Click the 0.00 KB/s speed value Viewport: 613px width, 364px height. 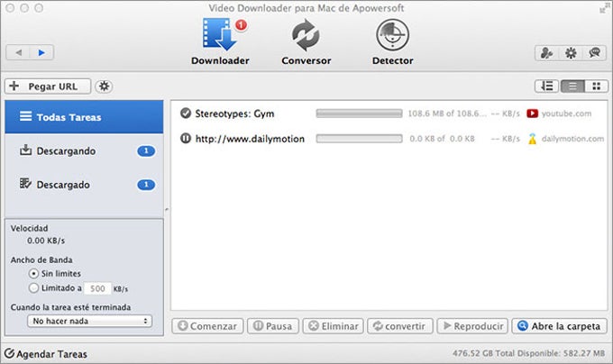coord(46,241)
